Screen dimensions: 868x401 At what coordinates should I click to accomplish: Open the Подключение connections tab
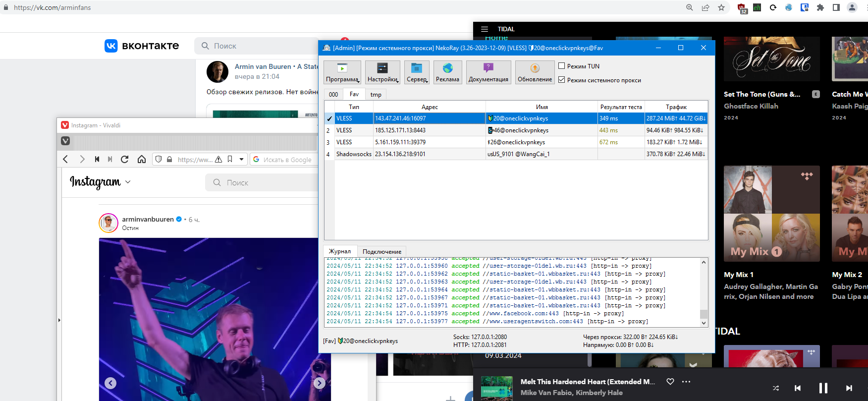click(382, 252)
